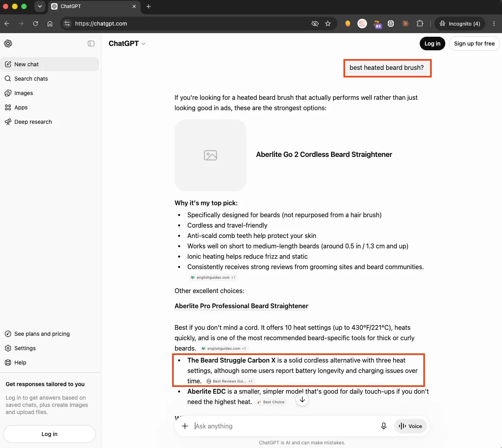Click bold 'The Beard Struggle Carbon X' text

(232, 360)
